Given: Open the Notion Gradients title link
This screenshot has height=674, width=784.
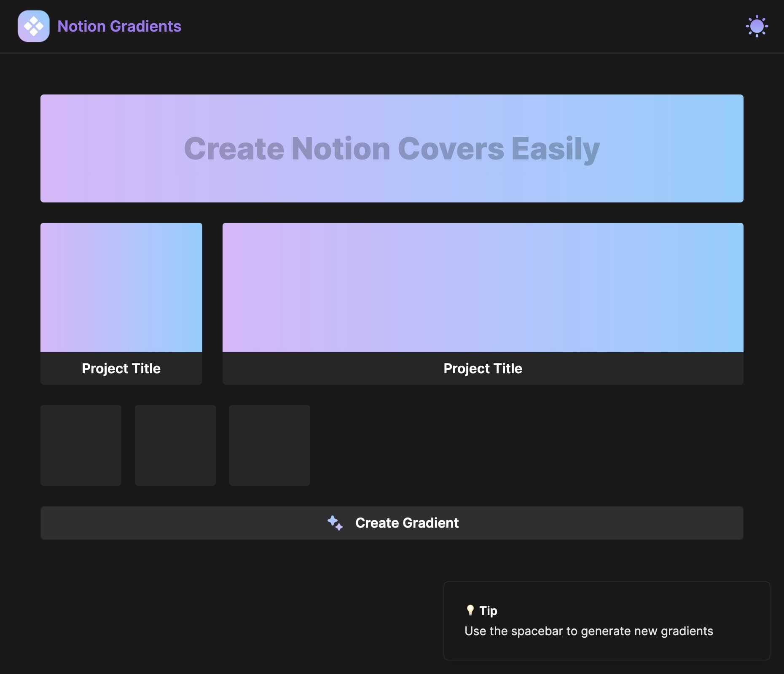Looking at the screenshot, I should click(x=119, y=26).
